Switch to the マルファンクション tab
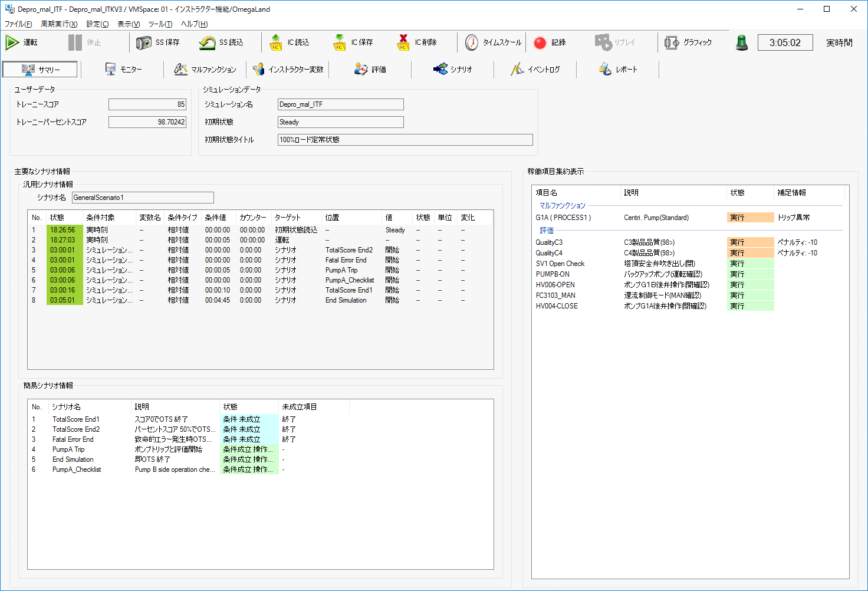Image resolution: width=868 pixels, height=591 pixels. point(205,70)
